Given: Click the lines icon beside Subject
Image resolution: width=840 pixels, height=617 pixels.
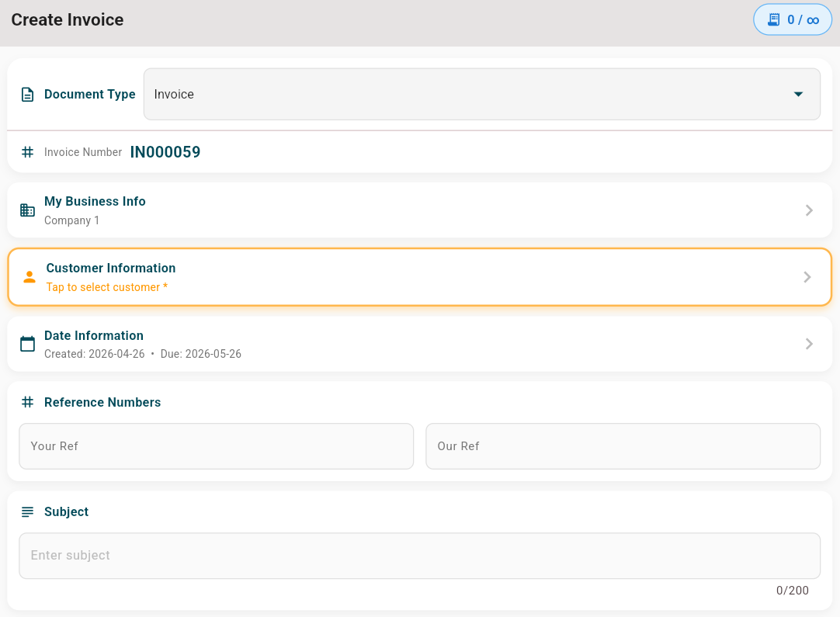Looking at the screenshot, I should coord(27,512).
